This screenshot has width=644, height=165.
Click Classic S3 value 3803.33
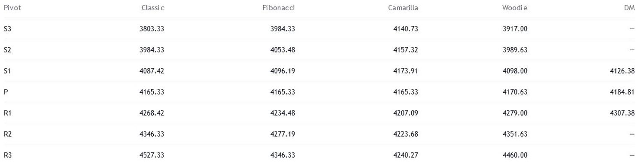click(x=152, y=29)
